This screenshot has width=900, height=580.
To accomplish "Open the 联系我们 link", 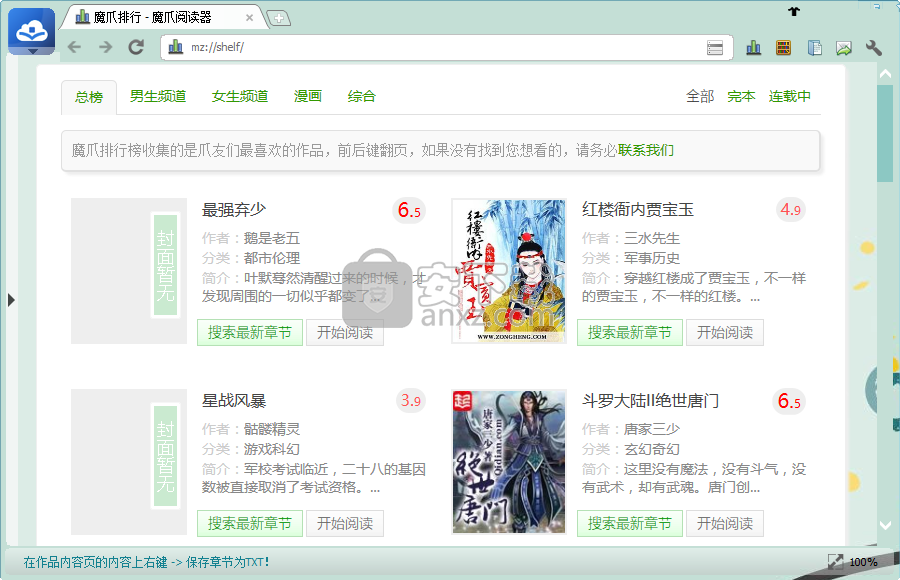I will (646, 150).
